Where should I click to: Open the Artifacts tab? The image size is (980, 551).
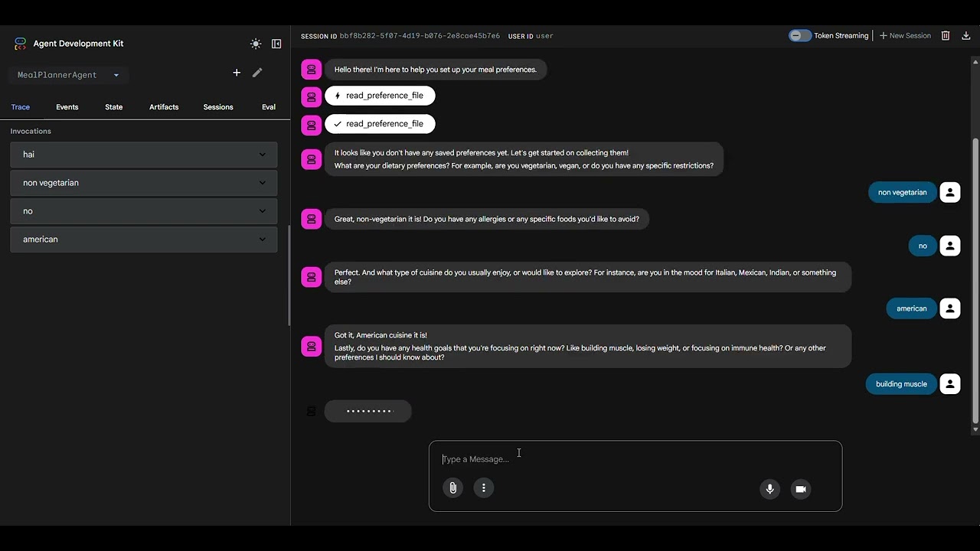click(164, 107)
